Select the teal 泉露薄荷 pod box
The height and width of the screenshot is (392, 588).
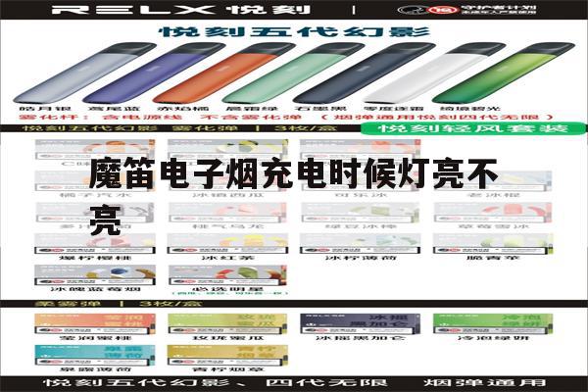94,355
